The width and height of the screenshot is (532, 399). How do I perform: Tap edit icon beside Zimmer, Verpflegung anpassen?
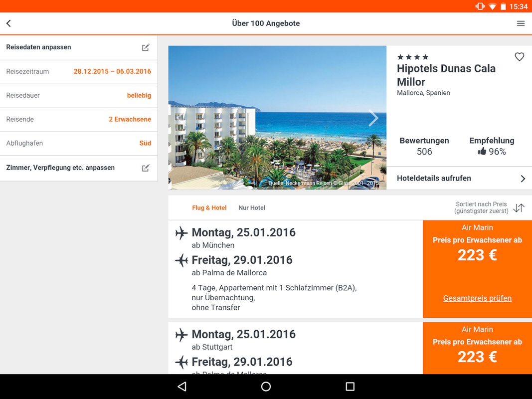[146, 168]
